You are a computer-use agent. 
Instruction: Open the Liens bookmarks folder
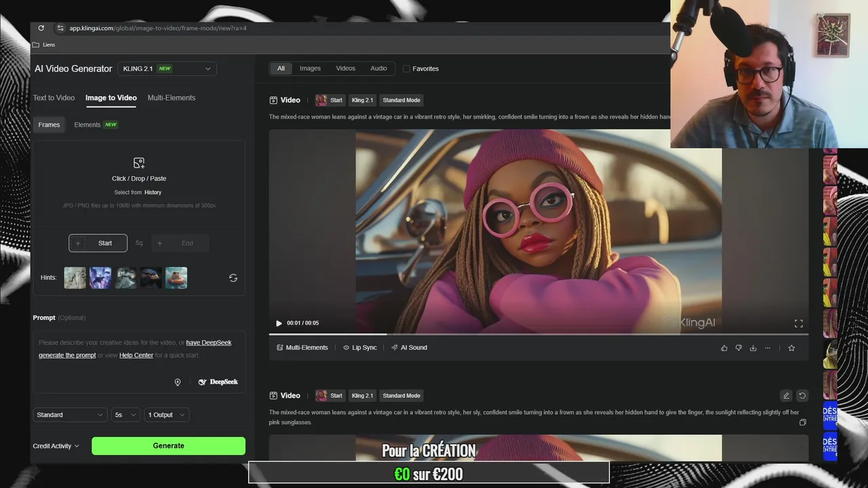point(43,45)
